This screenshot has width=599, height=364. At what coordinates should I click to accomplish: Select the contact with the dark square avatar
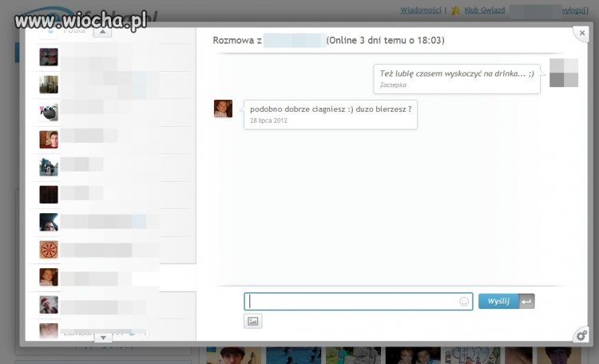(x=49, y=195)
